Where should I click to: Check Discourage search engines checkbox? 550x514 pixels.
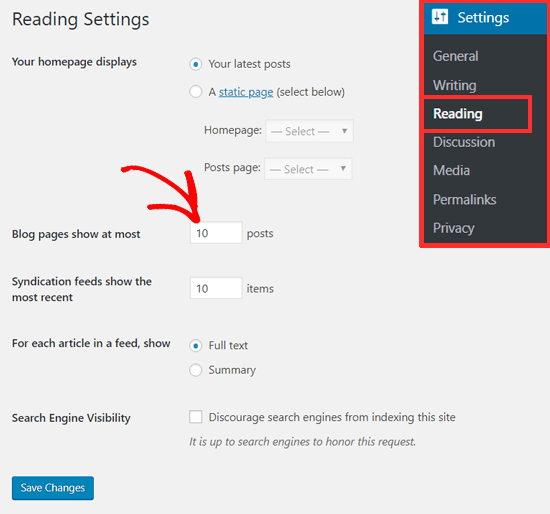195,417
